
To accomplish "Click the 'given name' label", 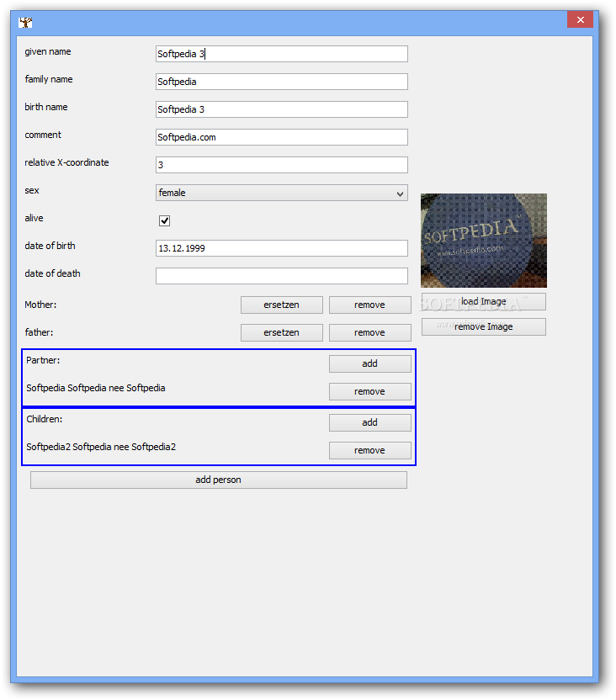I will coord(48,52).
